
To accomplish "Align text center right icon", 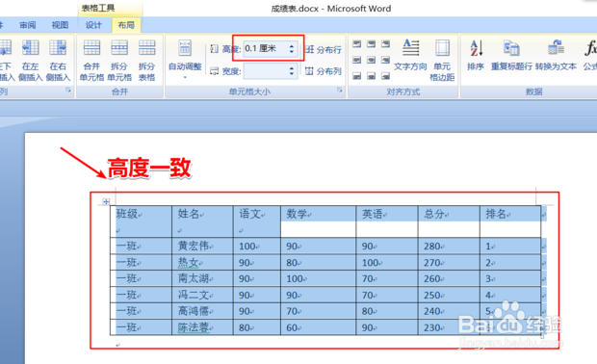I will (385, 60).
